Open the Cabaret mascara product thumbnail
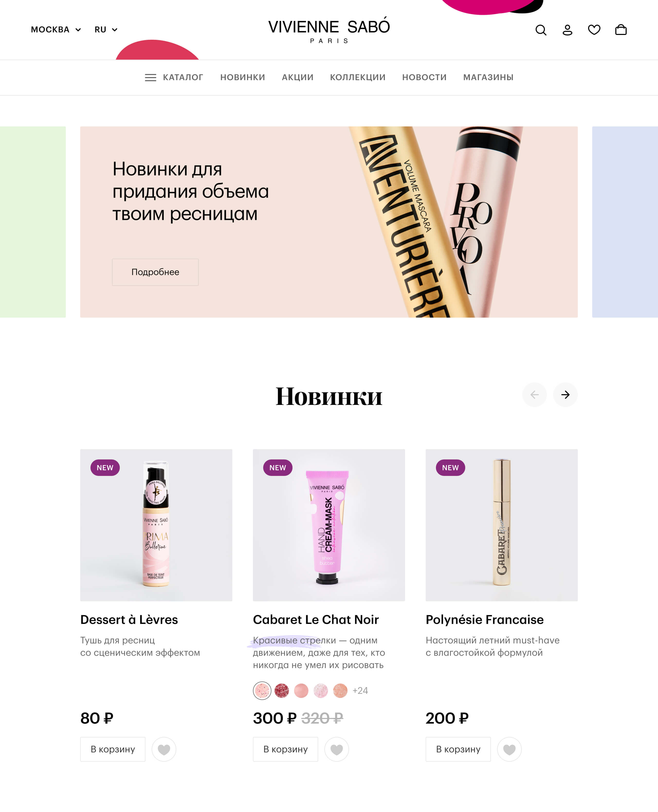This screenshot has width=658, height=812. (501, 525)
